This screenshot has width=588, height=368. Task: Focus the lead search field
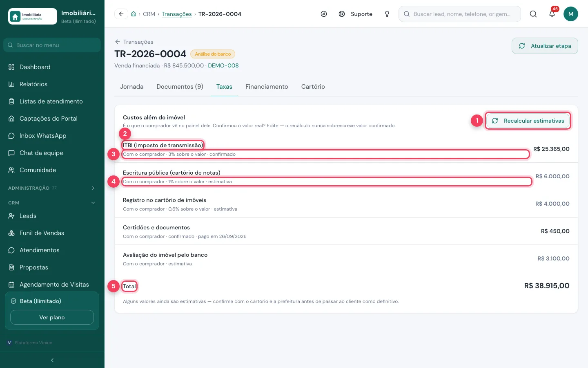point(460,14)
